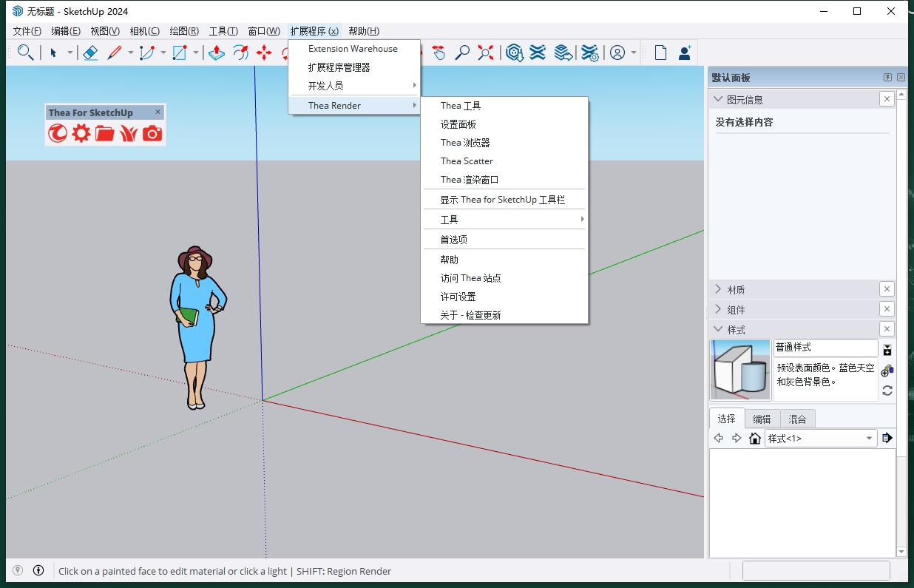Activate the Push/Pull tool
The image size is (914, 588).
(x=217, y=53)
